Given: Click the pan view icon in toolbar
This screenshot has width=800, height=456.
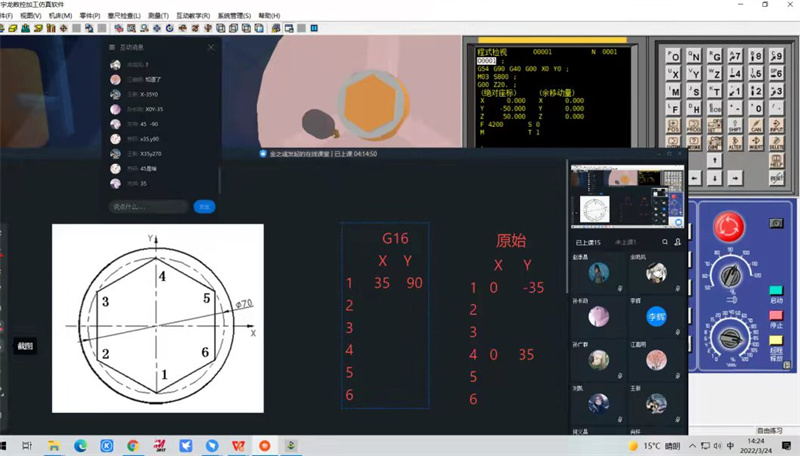Looking at the screenshot, I should [x=157, y=28].
